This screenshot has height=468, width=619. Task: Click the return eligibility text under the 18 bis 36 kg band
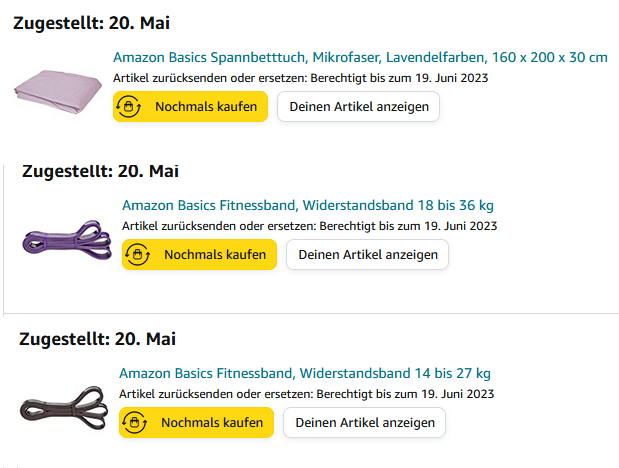310,226
